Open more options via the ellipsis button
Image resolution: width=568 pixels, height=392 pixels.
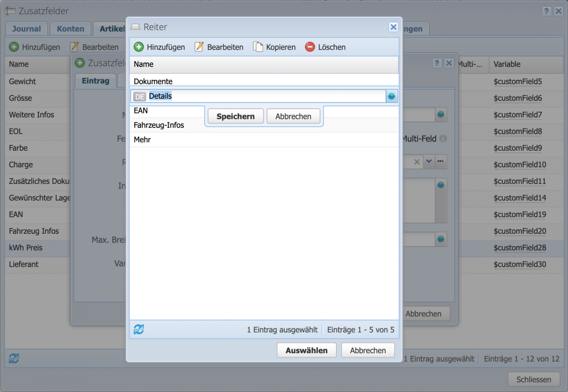(441, 161)
